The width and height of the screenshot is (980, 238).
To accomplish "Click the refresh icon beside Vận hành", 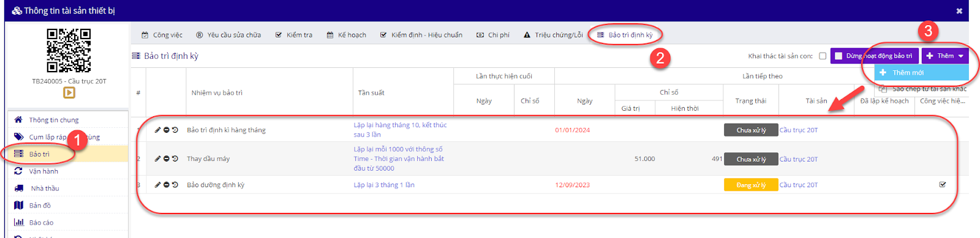I will [18, 171].
